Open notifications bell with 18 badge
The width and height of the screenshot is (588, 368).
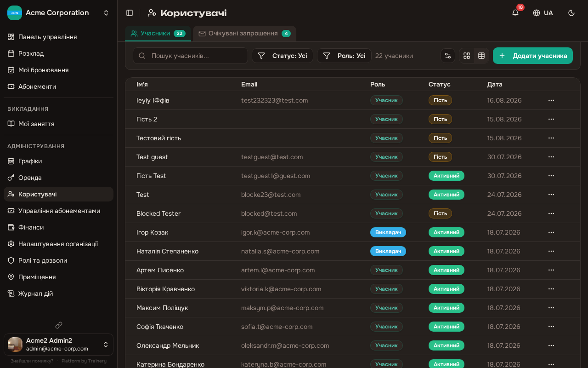coord(515,13)
